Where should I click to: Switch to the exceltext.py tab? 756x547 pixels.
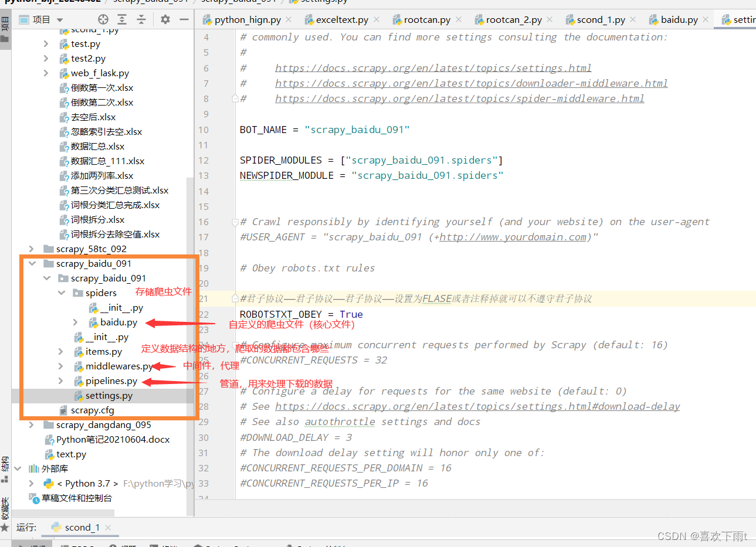[x=342, y=19]
